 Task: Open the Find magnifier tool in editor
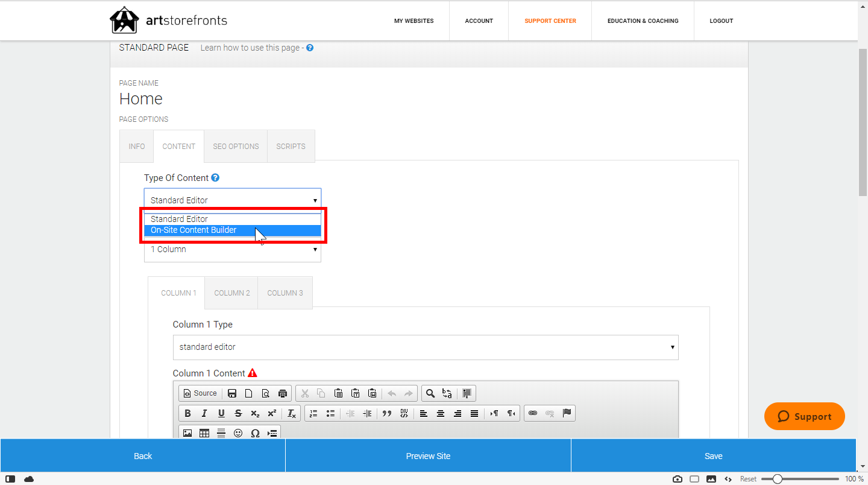coord(430,393)
